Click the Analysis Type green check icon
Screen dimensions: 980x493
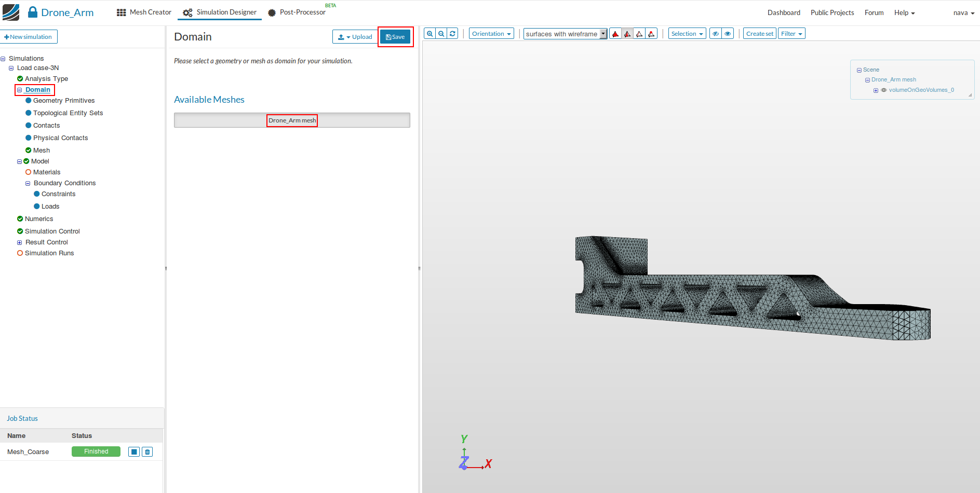click(x=20, y=79)
